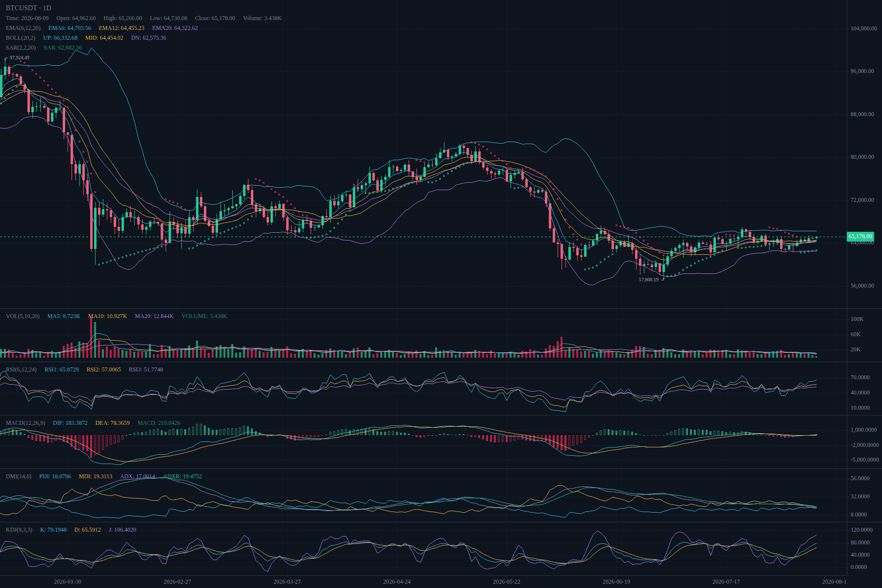Click the K: 79.1948 value
The height and width of the screenshot is (588, 882).
[53, 530]
